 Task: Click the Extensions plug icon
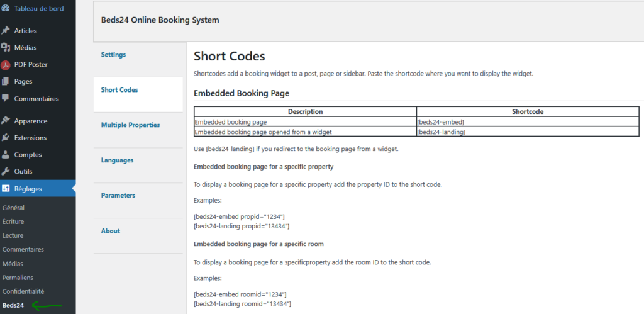coord(5,138)
